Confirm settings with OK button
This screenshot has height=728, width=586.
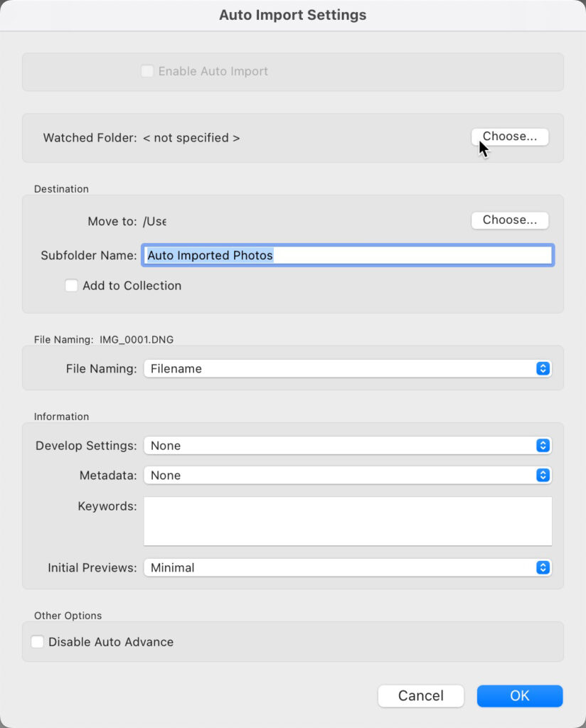[x=520, y=695]
